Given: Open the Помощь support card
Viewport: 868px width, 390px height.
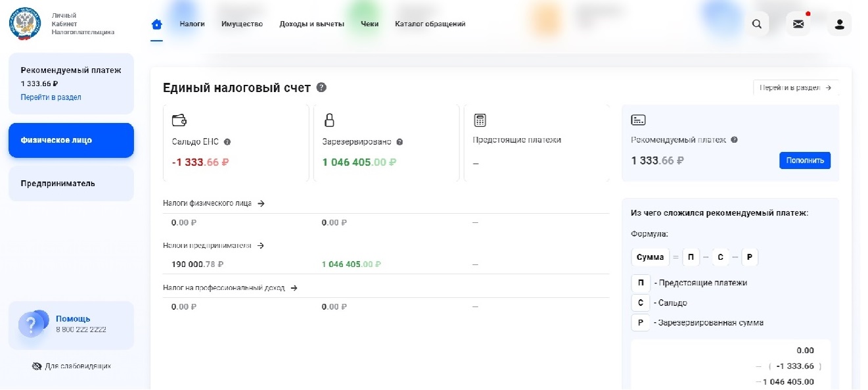Looking at the screenshot, I should coord(71,324).
